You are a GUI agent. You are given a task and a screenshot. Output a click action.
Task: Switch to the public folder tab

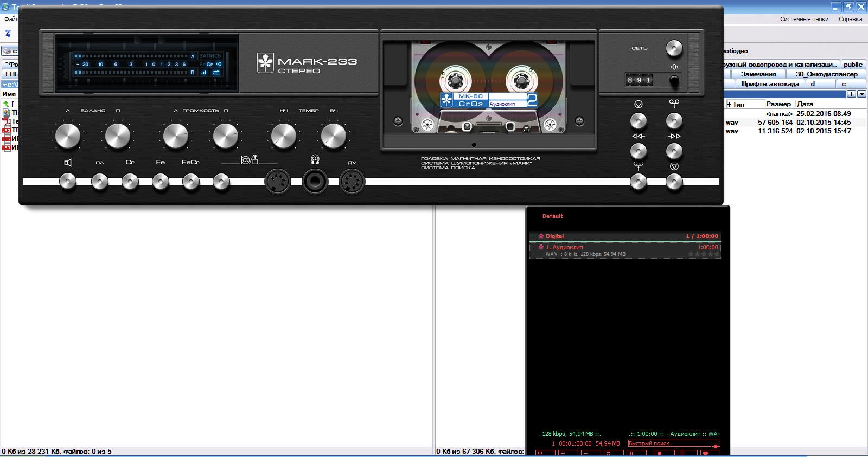click(853, 64)
